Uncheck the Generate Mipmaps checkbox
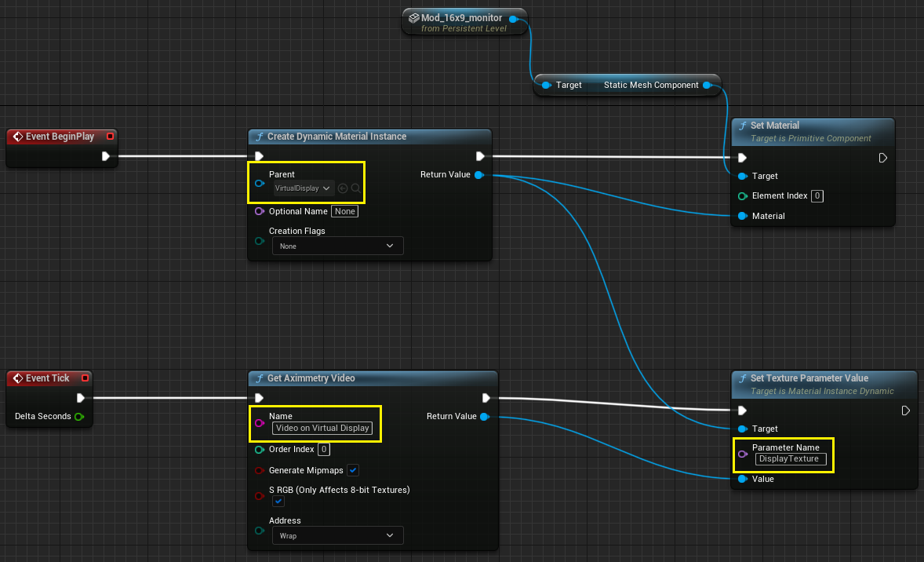 [x=353, y=469]
